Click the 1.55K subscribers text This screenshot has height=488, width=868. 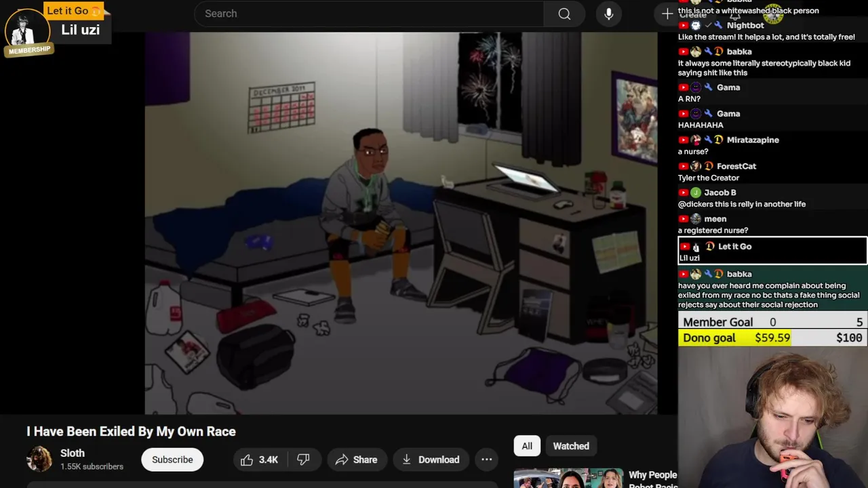[x=92, y=467]
